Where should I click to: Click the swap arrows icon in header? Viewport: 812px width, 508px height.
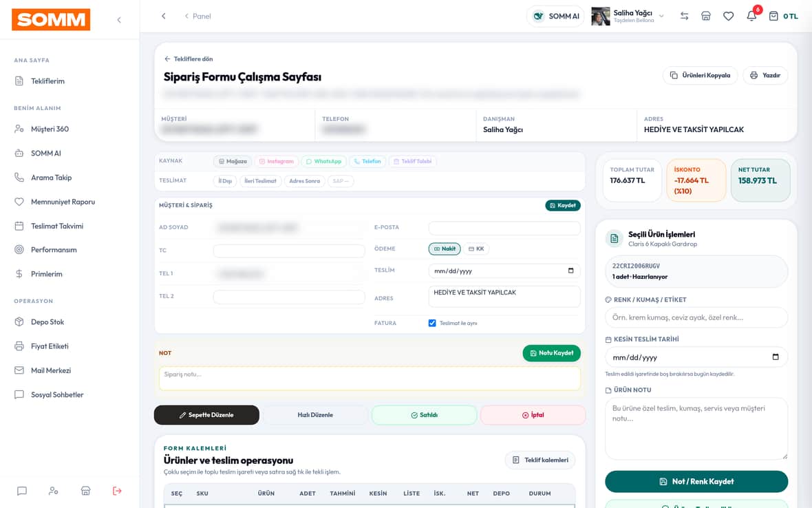pos(684,16)
